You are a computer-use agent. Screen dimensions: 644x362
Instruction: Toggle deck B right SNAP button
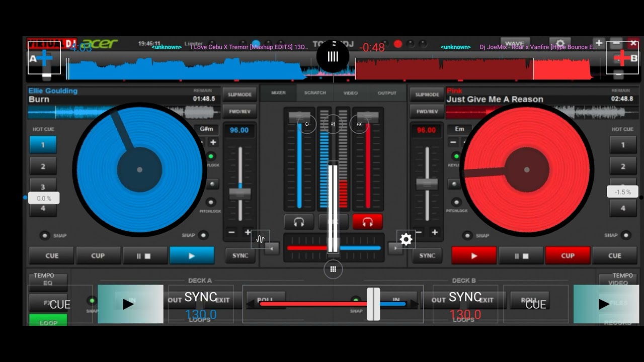point(626,235)
